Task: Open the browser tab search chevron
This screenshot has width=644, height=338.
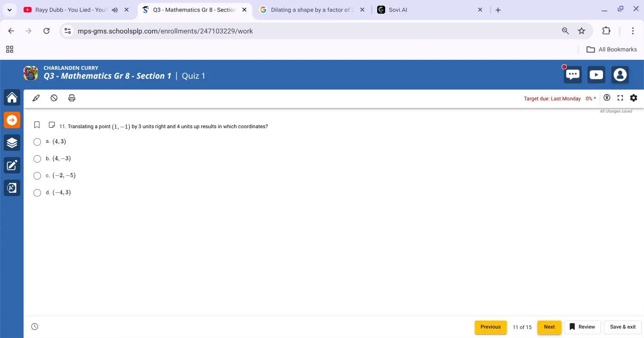Action: (9, 9)
